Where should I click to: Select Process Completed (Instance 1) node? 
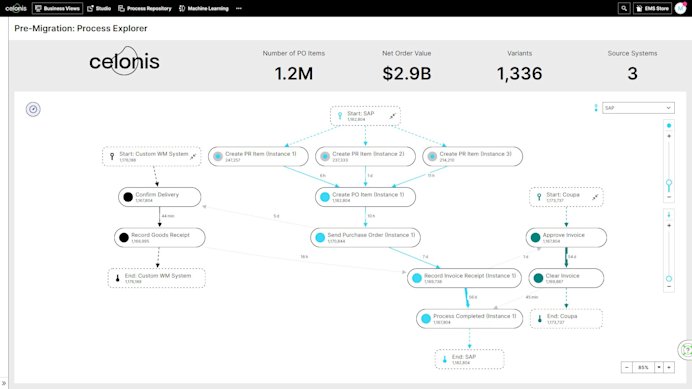[x=470, y=319]
